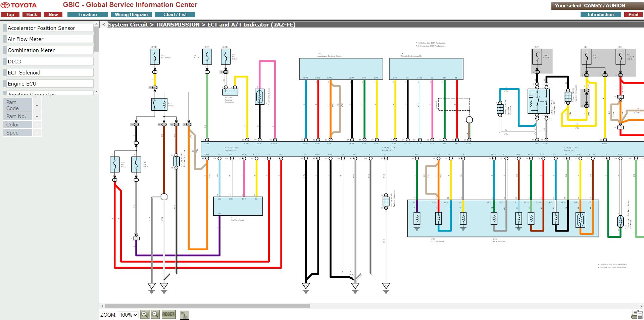Click the 10A GAUGE NO. 1 fuse symbol
Viewport: 644px width, 320px height.
click(620, 57)
